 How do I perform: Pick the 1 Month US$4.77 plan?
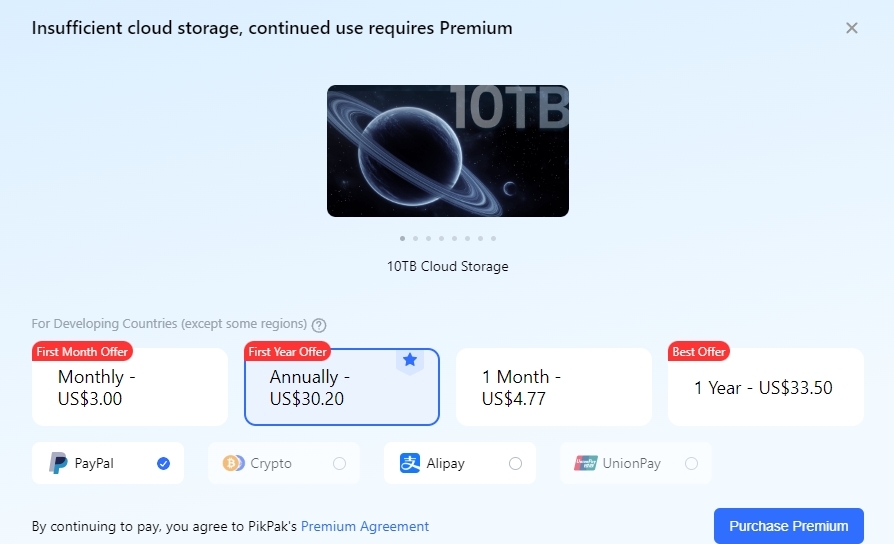pyautogui.click(x=553, y=388)
